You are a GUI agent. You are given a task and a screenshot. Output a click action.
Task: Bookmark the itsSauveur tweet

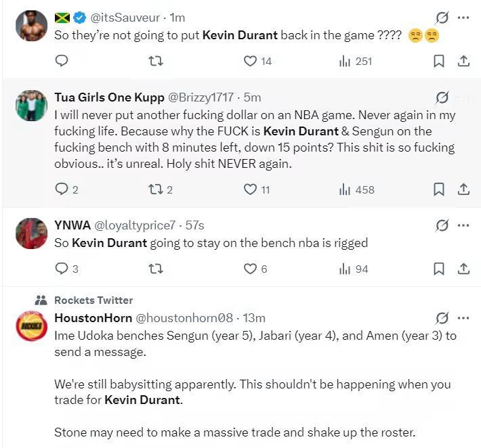[439, 61]
